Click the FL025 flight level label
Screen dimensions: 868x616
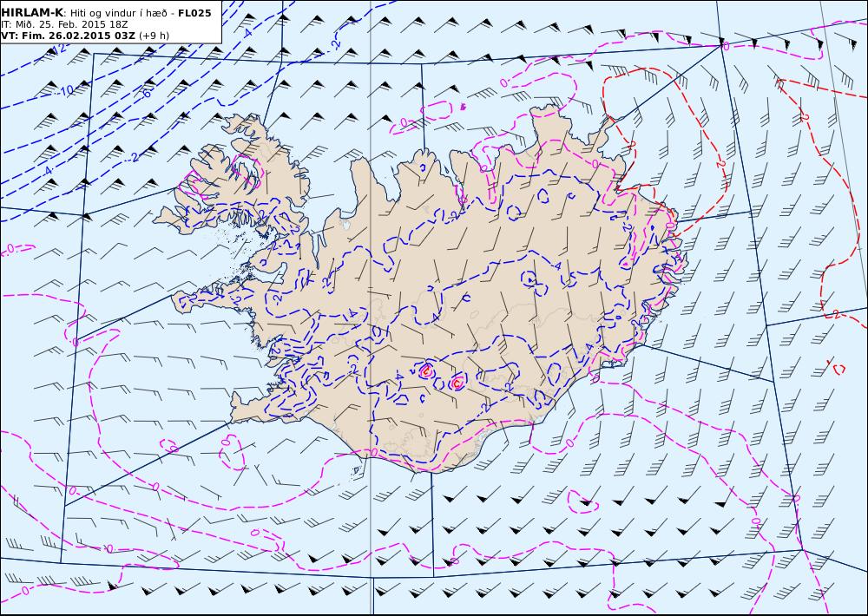click(194, 13)
